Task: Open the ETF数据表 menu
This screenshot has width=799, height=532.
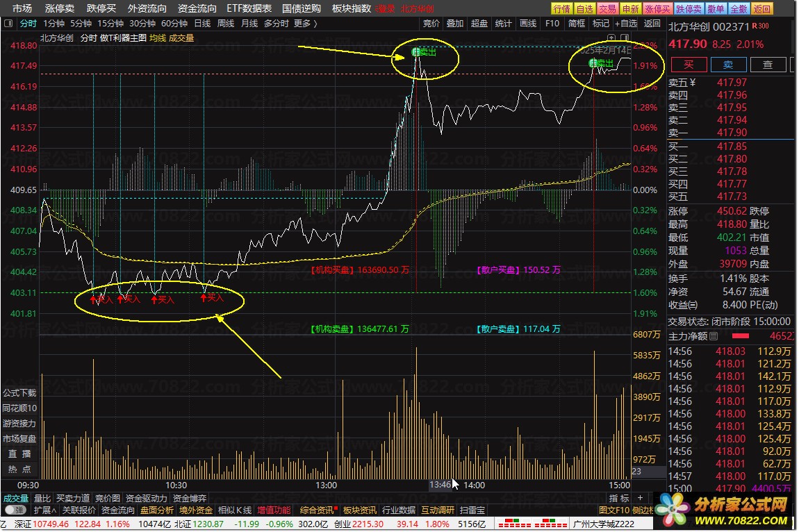Action: (x=249, y=8)
